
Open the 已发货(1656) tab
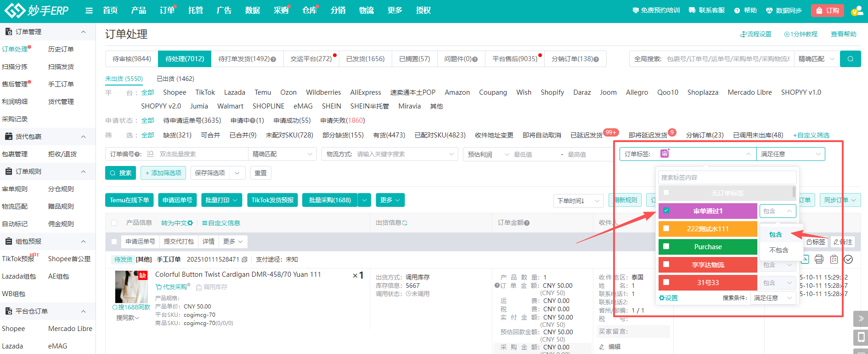tap(365, 59)
